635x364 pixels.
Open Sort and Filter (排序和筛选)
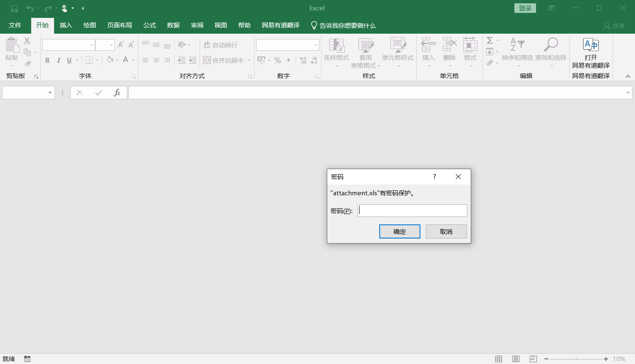coord(517,53)
